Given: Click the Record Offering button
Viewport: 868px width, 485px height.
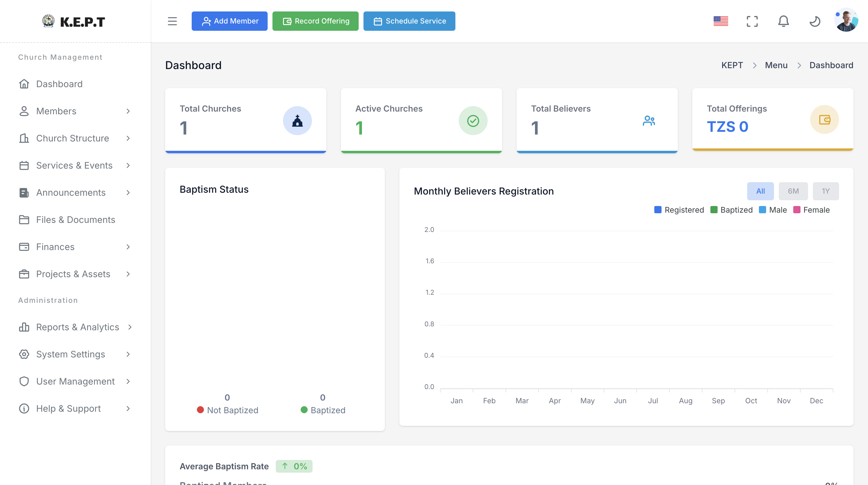Looking at the screenshot, I should (x=315, y=21).
